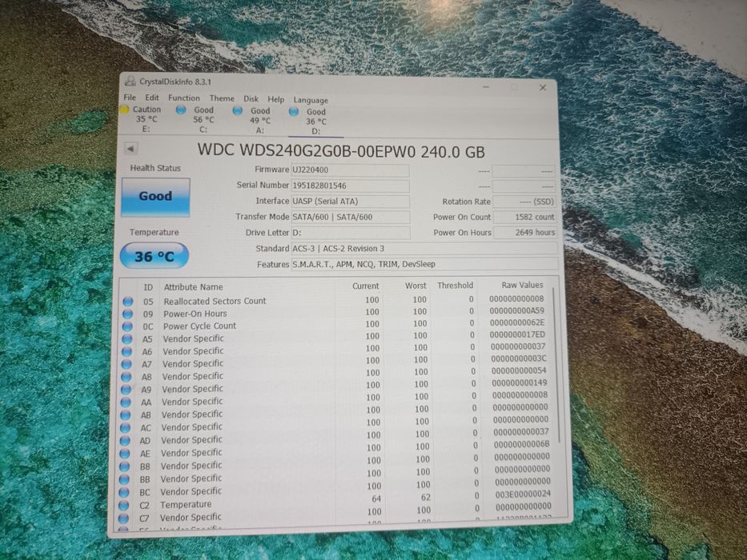
Task: Click the blue status icon for drive A:
Action: [237, 111]
